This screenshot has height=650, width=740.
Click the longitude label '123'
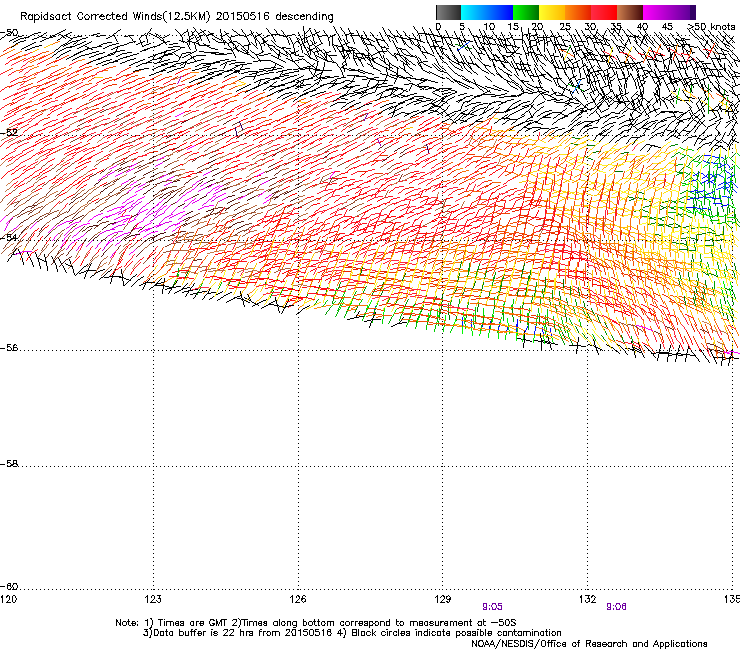point(153,599)
